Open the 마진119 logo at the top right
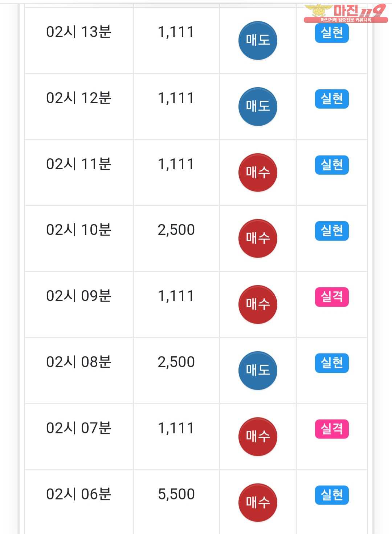Screen dimensions: 392x534 [x=346, y=13]
